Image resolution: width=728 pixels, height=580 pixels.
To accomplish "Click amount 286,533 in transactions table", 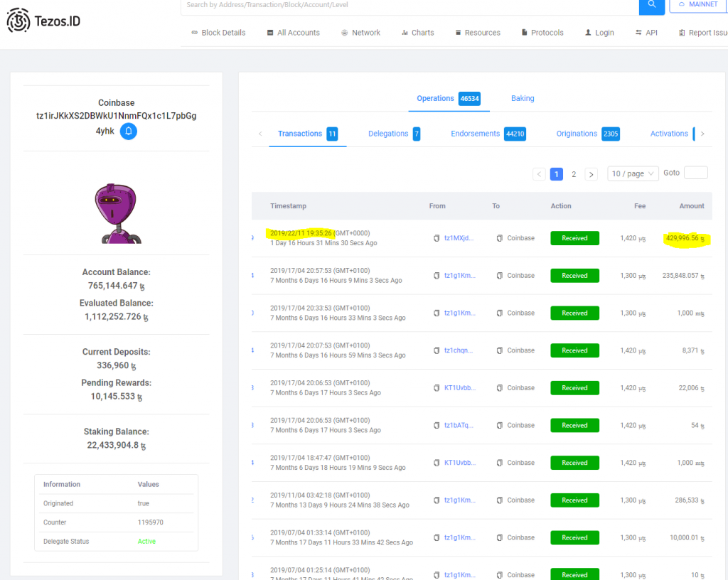I will pyautogui.click(x=690, y=500).
